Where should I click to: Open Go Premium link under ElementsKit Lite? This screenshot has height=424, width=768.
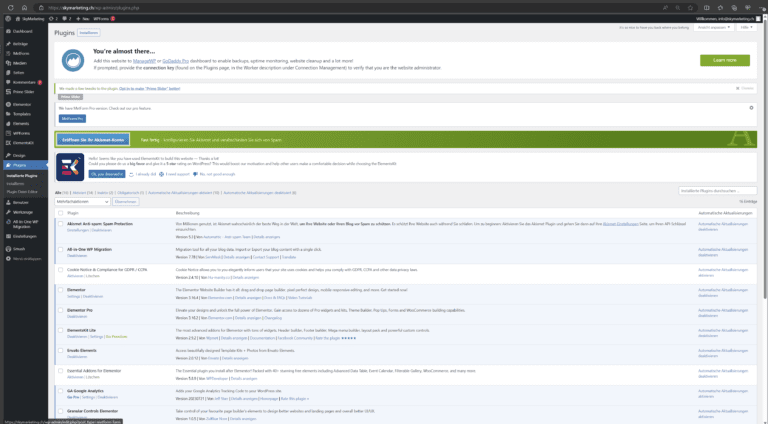[117, 337]
